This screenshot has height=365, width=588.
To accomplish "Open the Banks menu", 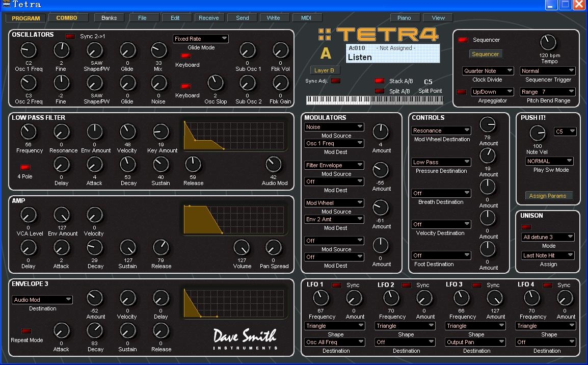I will [109, 18].
